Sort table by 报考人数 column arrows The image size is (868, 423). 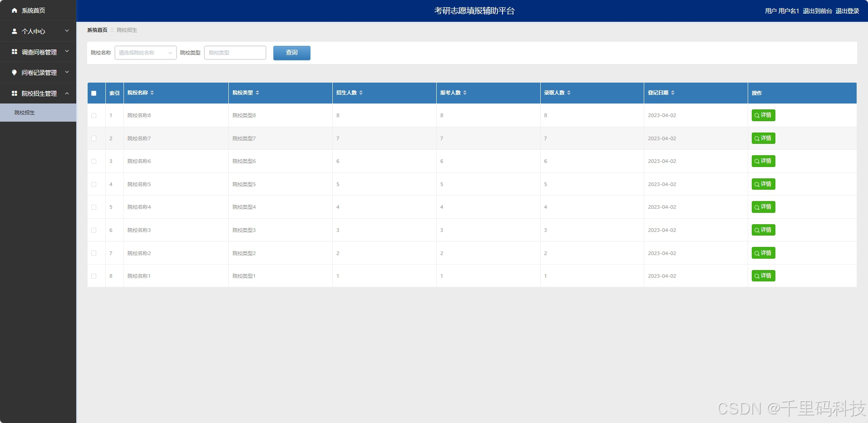465,93
